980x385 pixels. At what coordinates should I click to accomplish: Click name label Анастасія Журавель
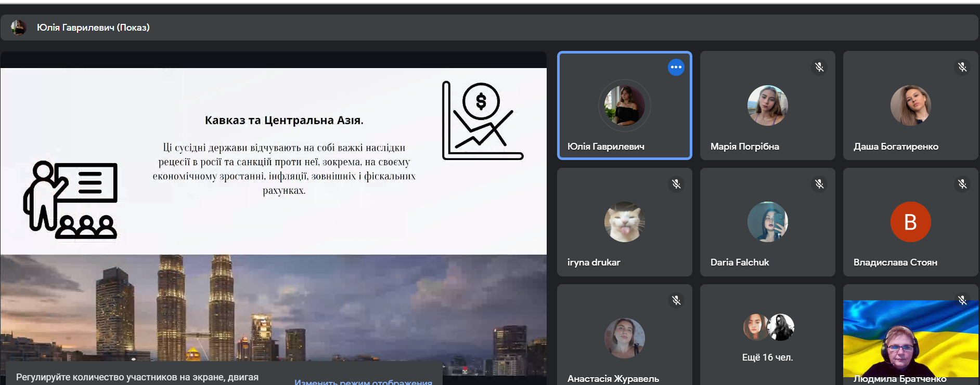coord(613,379)
